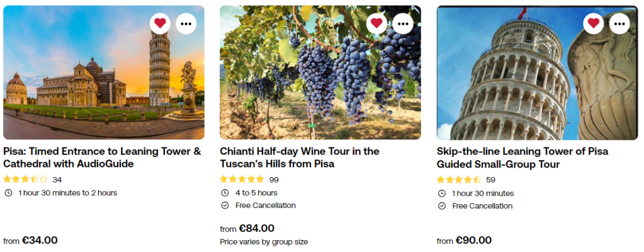Remove Skip-the-line tour from wishlist heart

click(593, 23)
